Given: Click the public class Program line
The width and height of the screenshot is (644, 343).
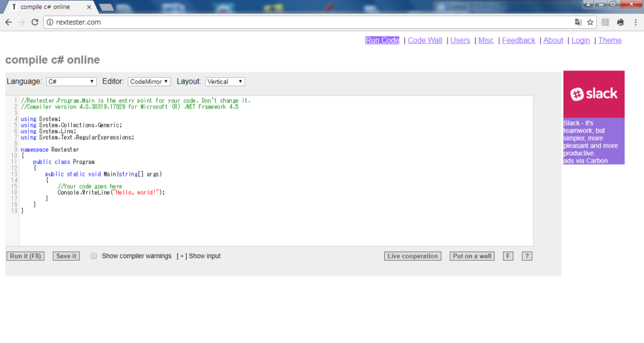Looking at the screenshot, I should click(64, 162).
